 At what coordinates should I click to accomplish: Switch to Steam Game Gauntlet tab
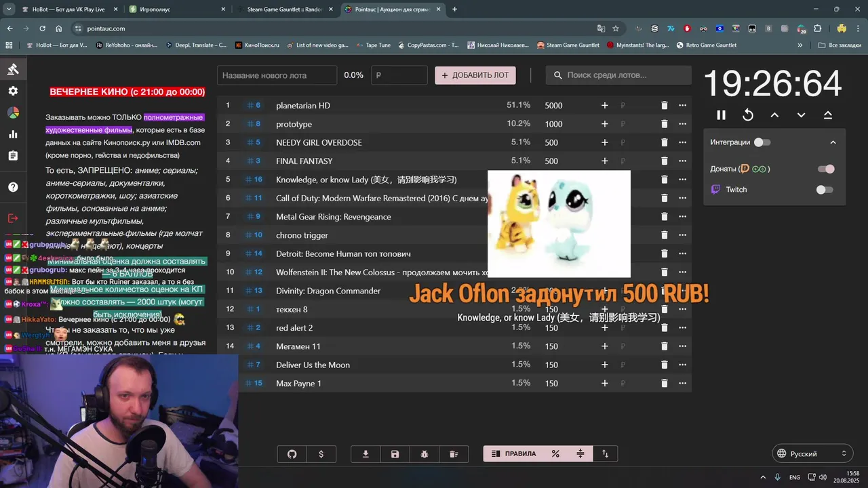pos(285,9)
